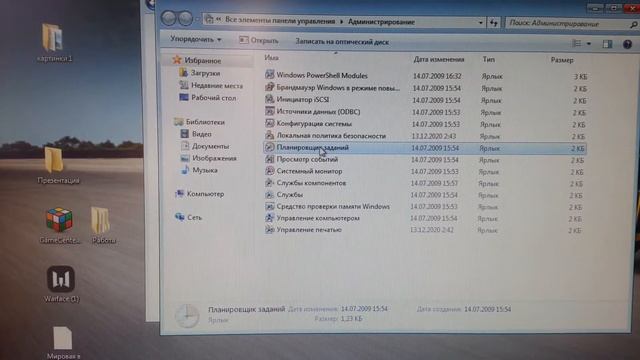
Task: Select the Средство проверки памяти Windows icon
Action: pyautogui.click(x=269, y=207)
